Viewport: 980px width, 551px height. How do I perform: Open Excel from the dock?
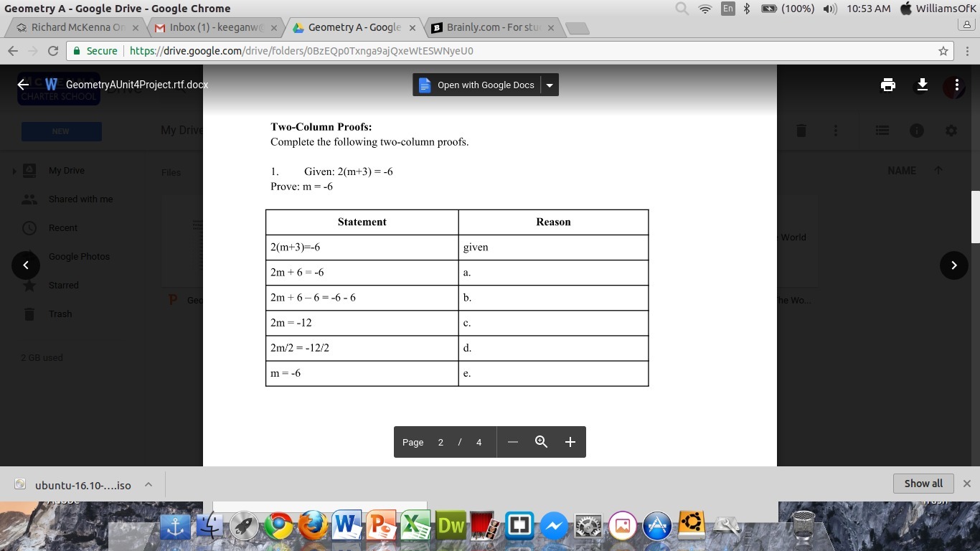[416, 525]
